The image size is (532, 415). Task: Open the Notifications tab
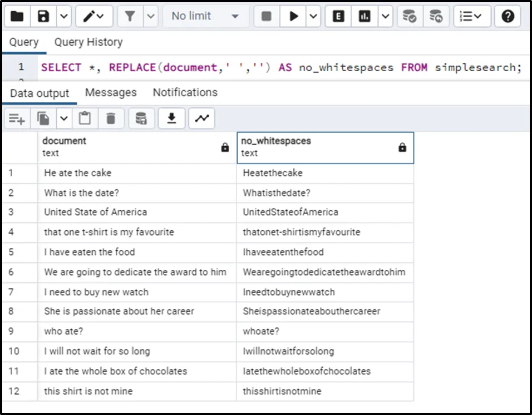click(x=185, y=92)
